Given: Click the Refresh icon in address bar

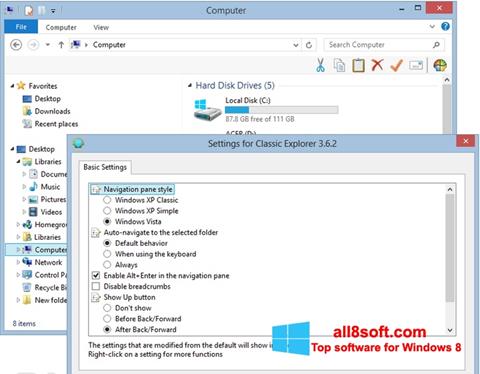Looking at the screenshot, I should pos(309,45).
